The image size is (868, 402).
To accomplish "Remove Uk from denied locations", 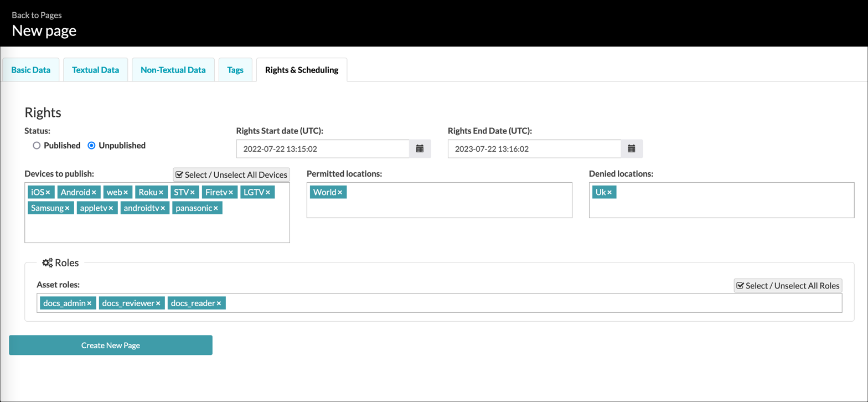I will click(x=609, y=192).
